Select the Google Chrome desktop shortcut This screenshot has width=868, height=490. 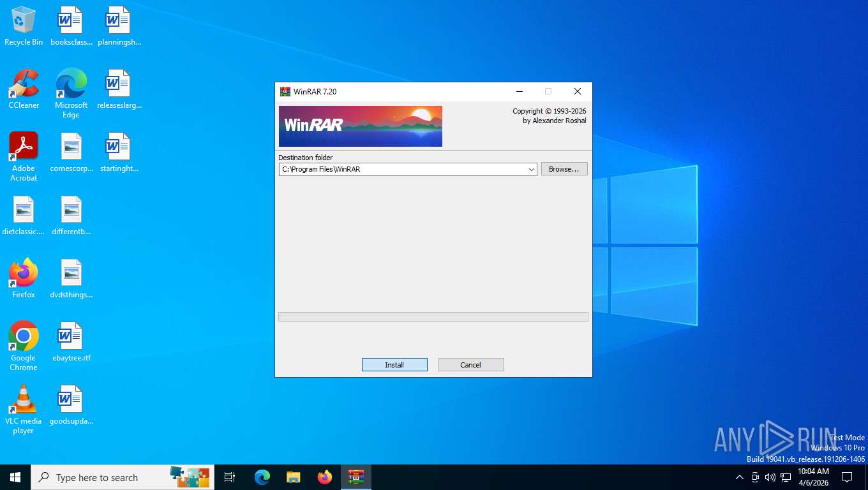coord(24,346)
